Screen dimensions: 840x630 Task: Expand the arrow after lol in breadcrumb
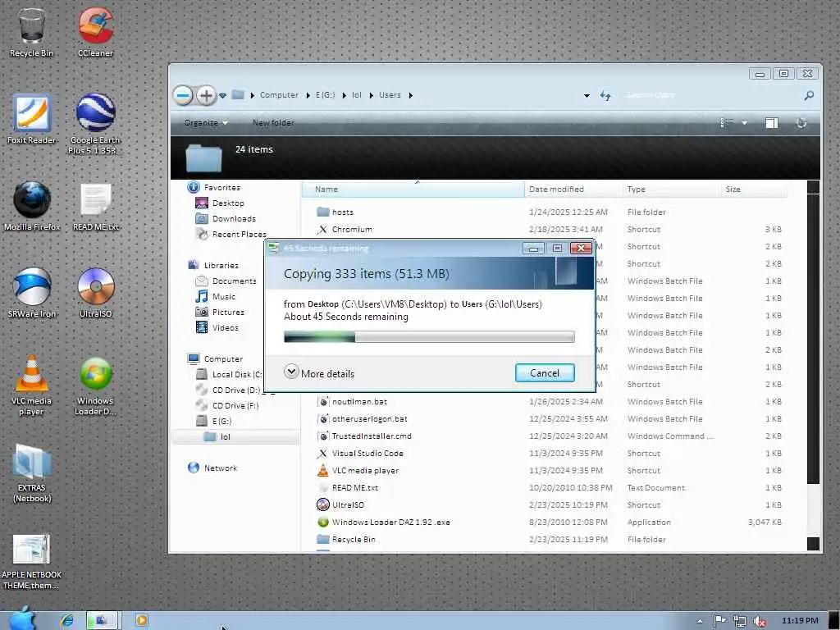click(x=371, y=95)
